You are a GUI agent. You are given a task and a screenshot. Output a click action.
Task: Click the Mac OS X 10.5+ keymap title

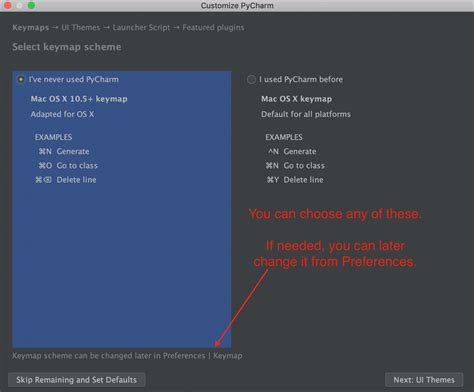pyautogui.click(x=79, y=99)
